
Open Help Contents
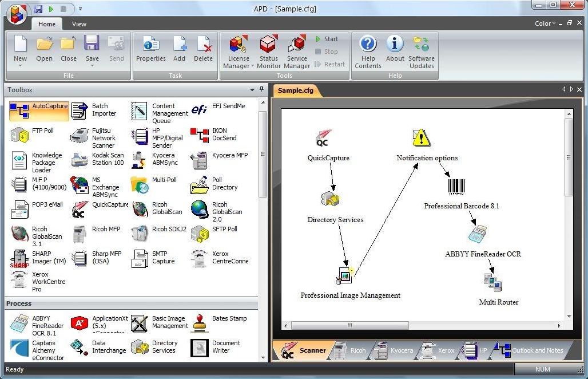pyautogui.click(x=368, y=52)
